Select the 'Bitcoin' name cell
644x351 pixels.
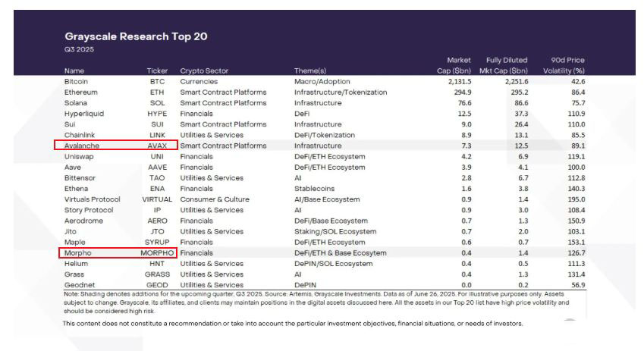point(76,81)
